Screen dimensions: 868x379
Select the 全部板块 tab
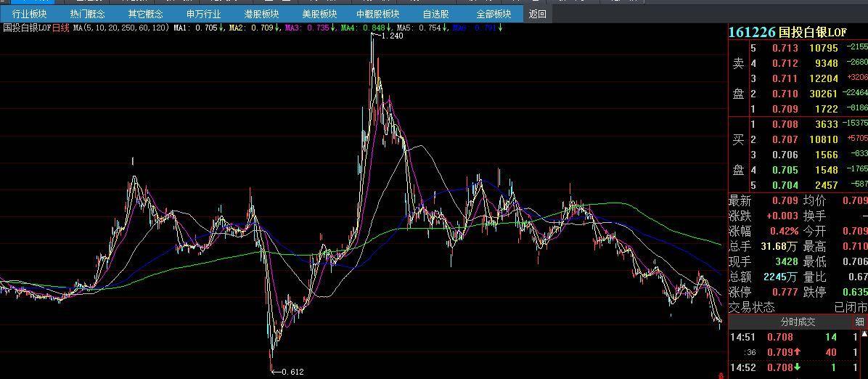tap(494, 15)
